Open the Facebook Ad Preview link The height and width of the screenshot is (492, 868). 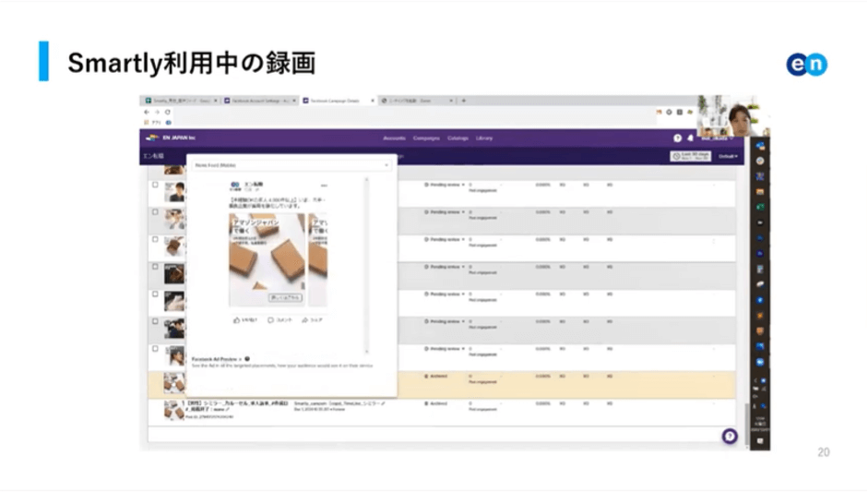[217, 359]
